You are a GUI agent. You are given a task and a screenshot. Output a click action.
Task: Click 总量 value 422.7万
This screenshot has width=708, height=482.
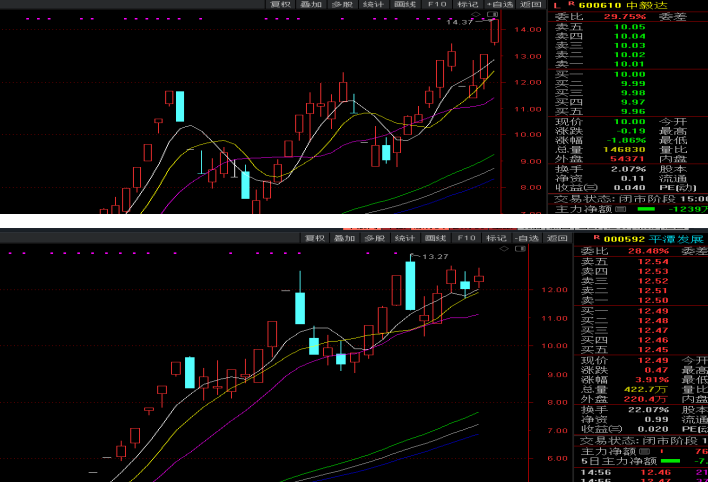coord(645,389)
